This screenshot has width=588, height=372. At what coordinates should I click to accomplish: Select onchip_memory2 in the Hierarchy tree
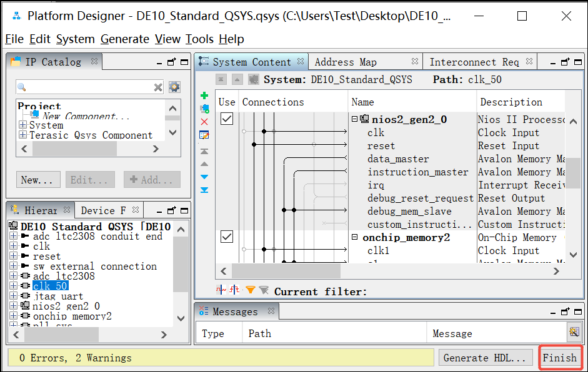(72, 316)
